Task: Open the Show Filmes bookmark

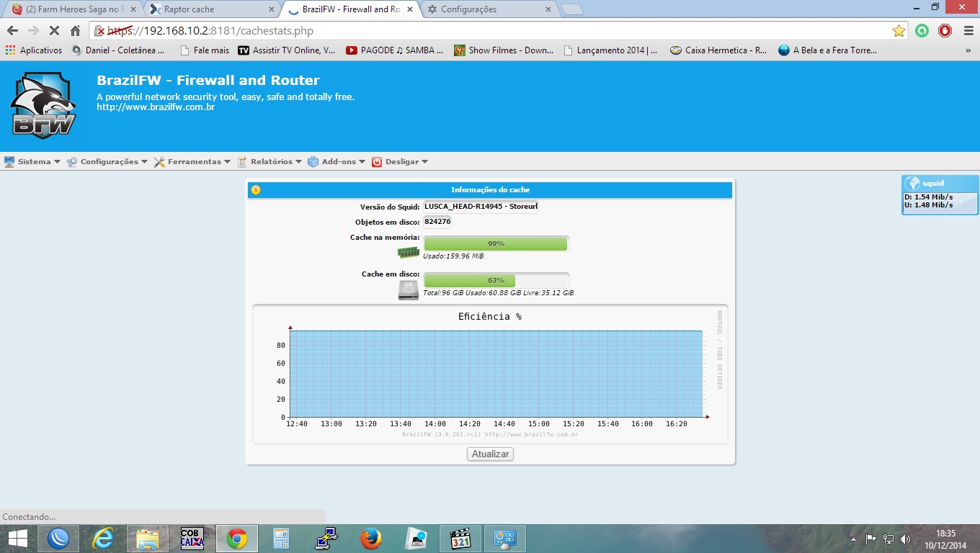Action: click(504, 50)
